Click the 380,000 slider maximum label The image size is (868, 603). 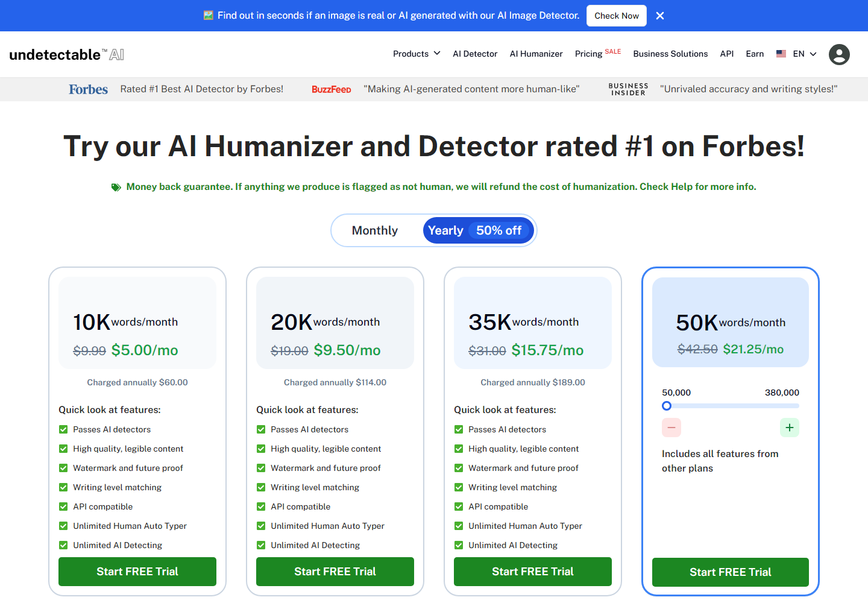pyautogui.click(x=782, y=393)
